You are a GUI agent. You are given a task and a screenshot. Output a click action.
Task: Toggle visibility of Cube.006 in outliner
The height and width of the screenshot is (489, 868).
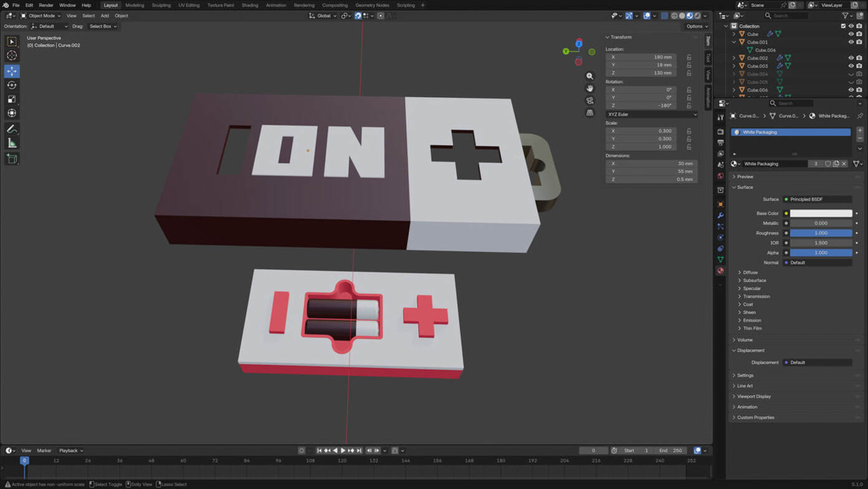click(x=851, y=90)
